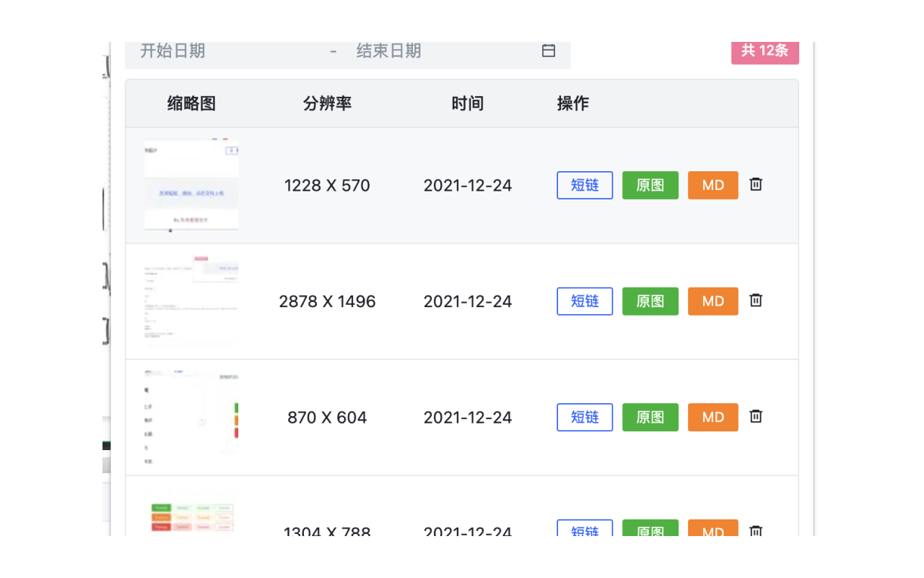Open the 开始日期 start date picker
Screen dimensions: 924x578
(x=173, y=51)
